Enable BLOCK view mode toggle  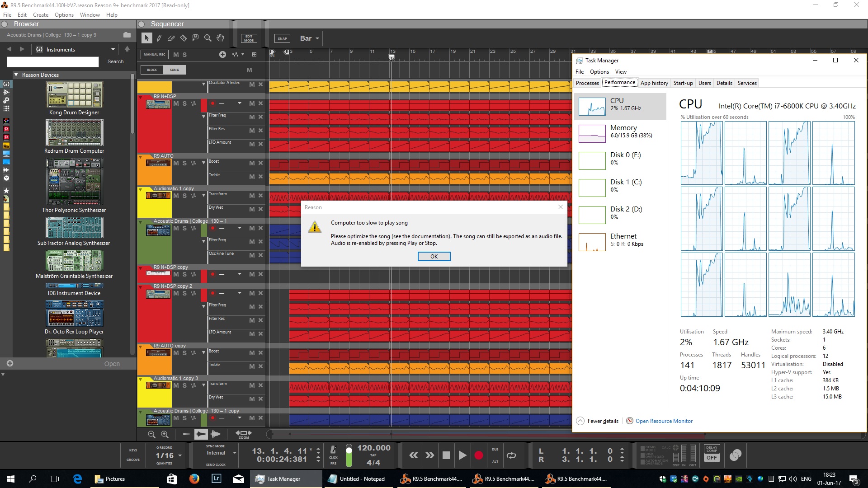(151, 69)
